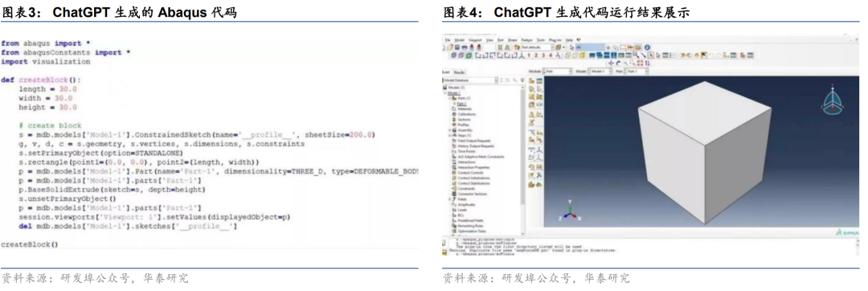Open the Plug-ins menu

555,40
